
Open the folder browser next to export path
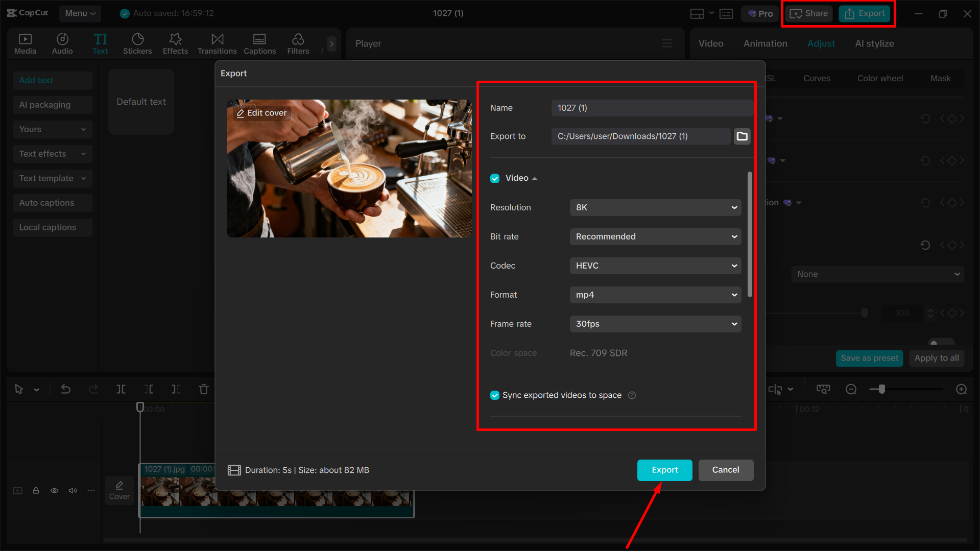[742, 136]
